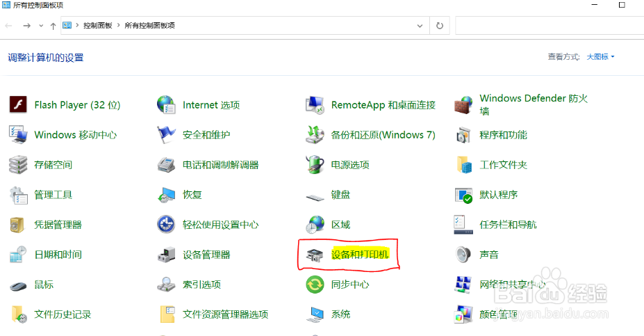This screenshot has width=644, height=336.
Task: Maximize the 所有控制面板项 window
Action: click(x=622, y=5)
